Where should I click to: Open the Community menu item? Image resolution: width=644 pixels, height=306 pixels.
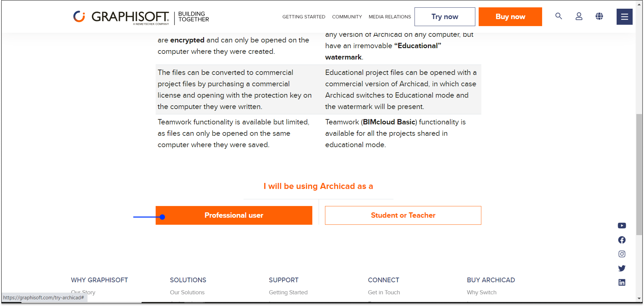pos(347,17)
